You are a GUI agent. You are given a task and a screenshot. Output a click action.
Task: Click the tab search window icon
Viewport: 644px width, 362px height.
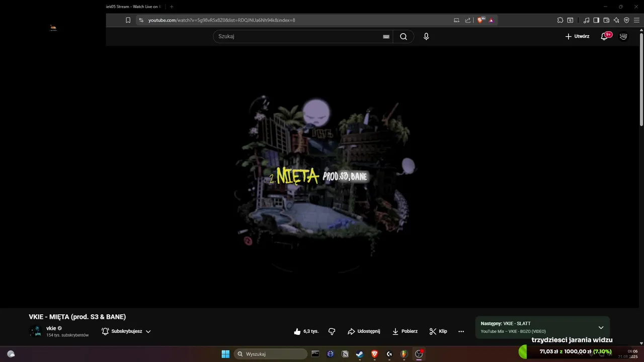(570, 20)
